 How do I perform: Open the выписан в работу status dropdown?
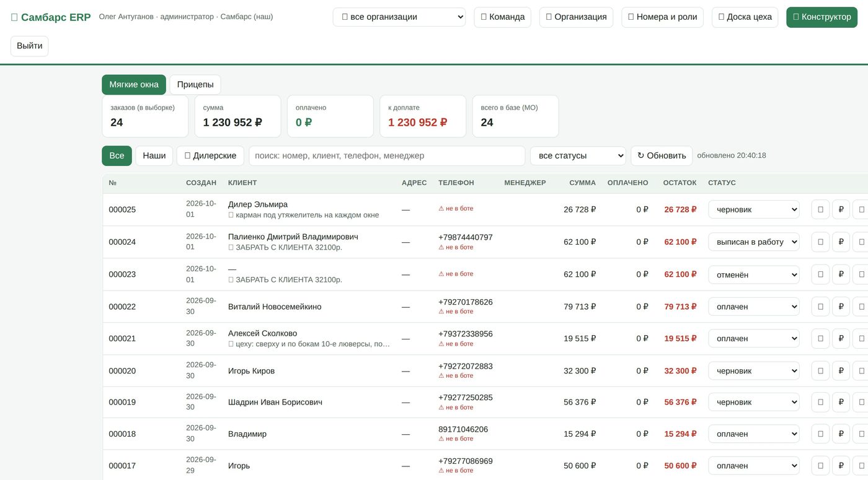point(754,242)
